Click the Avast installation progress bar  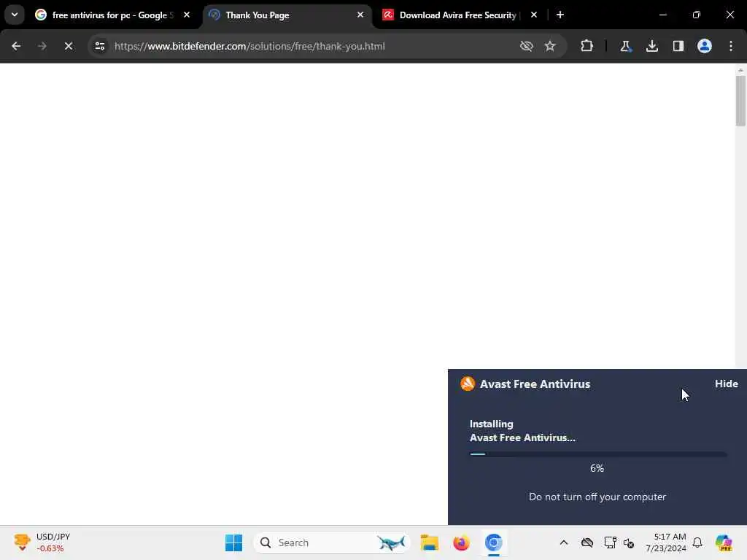598,454
